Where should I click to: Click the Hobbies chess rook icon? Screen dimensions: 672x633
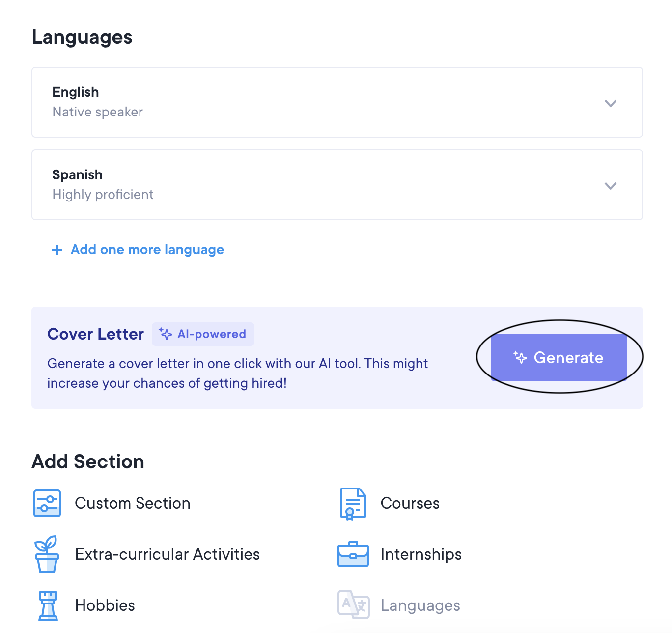pos(48,605)
